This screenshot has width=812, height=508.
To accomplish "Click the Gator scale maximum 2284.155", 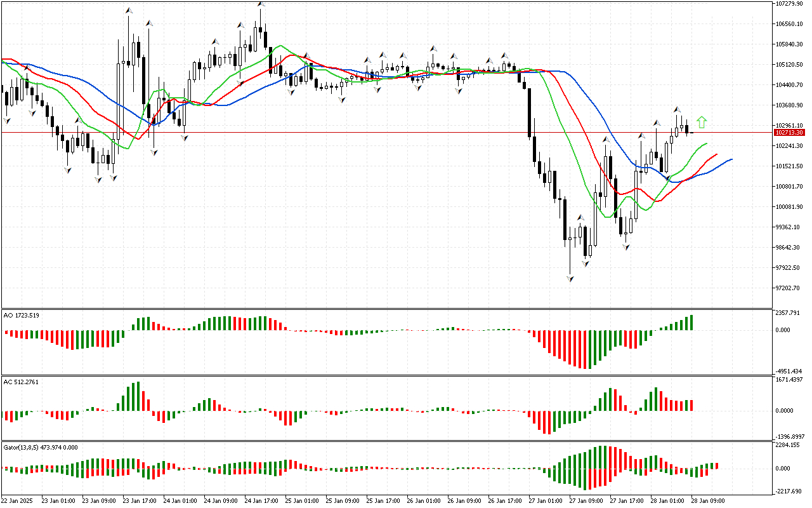I will 788,445.
